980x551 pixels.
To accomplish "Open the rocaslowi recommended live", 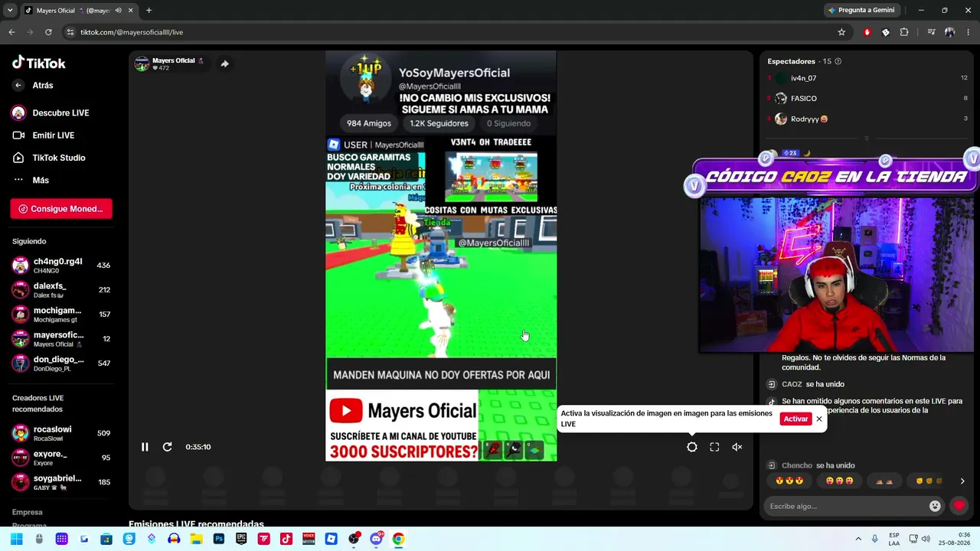I will (x=61, y=433).
